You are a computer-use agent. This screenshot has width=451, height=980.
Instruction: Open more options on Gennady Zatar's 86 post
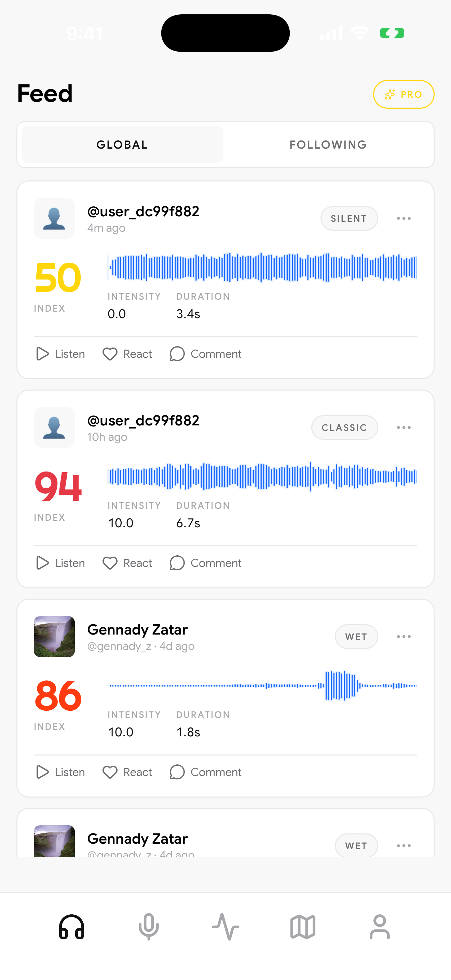coord(404,637)
